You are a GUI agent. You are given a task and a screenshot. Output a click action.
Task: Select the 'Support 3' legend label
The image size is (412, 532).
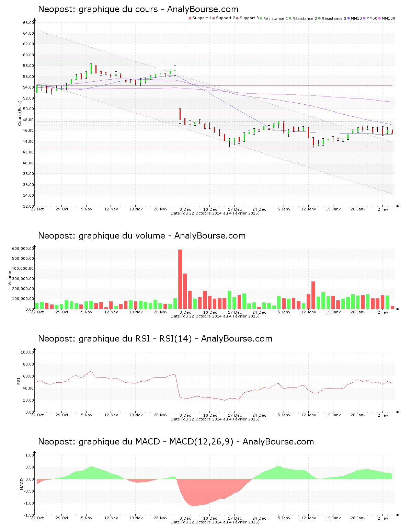[x=249, y=18]
